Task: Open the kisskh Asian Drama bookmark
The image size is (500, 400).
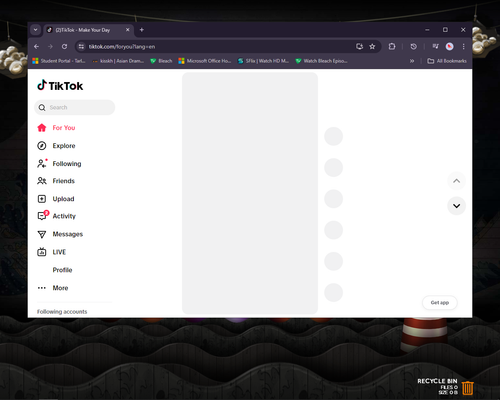Action: coord(118,61)
